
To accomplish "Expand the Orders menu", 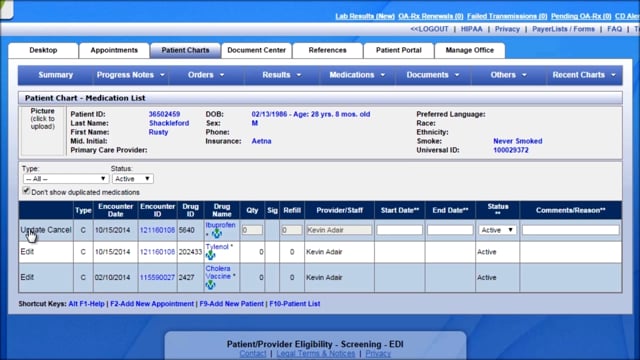I will [206, 75].
